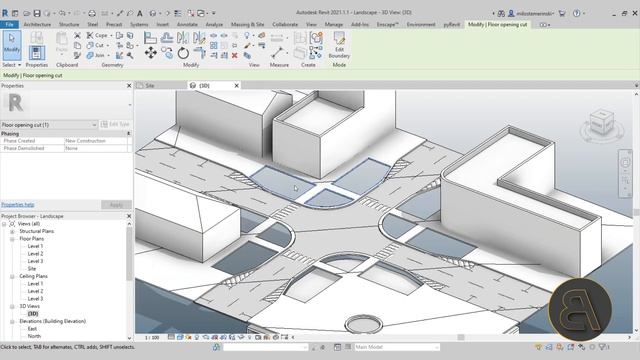Collapse Elevations (Building Elevation) node
This screenshot has width=640, height=360.
click(x=12, y=322)
